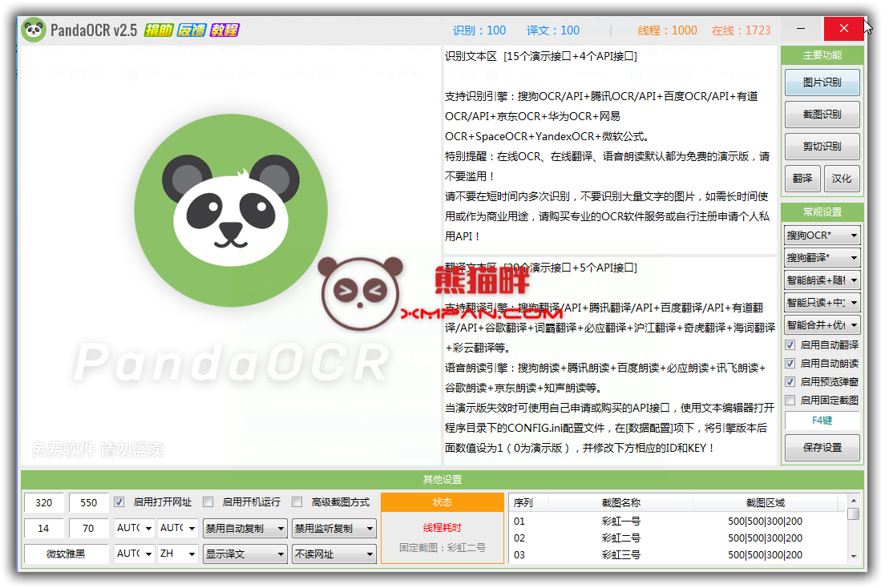Click the 剪切识别 button
Image resolution: width=889 pixels, height=588 pixels.
click(822, 146)
